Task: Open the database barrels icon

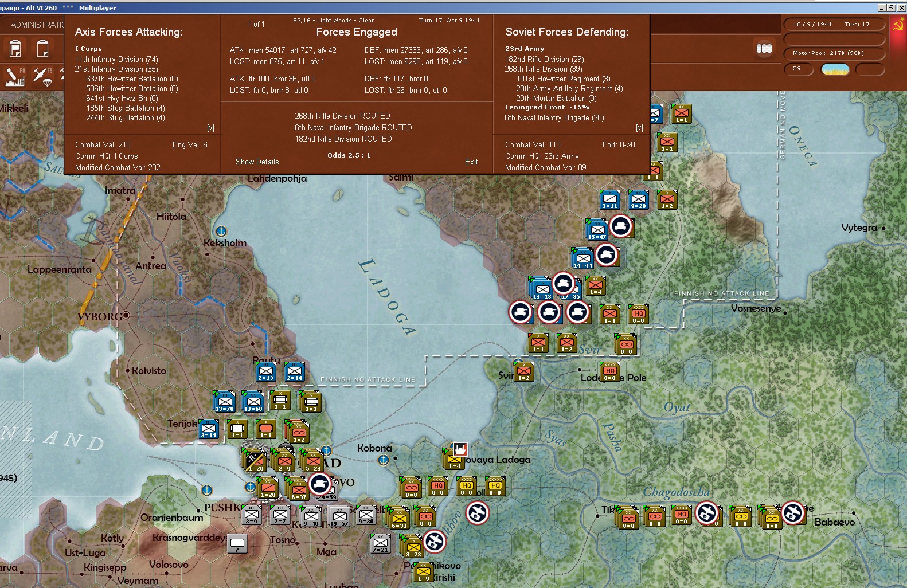Action: click(x=764, y=48)
